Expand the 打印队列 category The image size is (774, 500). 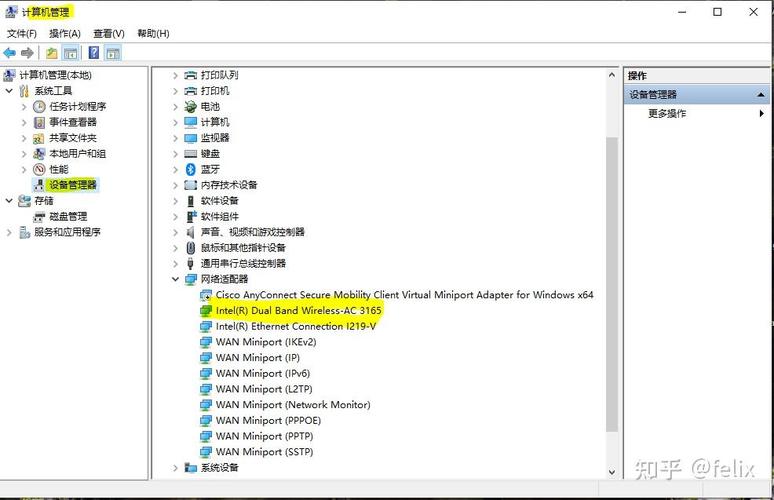tap(175, 75)
